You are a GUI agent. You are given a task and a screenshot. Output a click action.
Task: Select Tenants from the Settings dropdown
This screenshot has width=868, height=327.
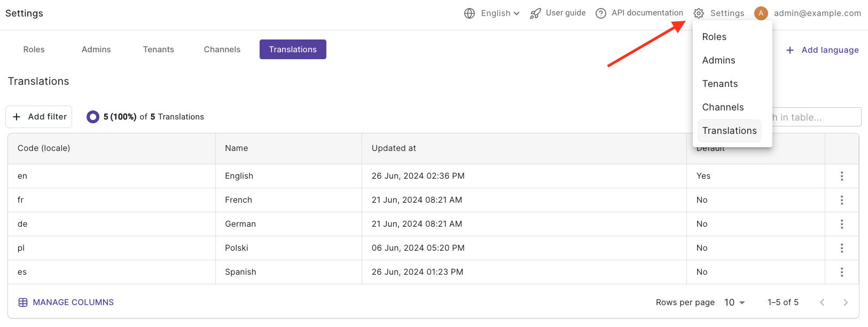tap(720, 84)
